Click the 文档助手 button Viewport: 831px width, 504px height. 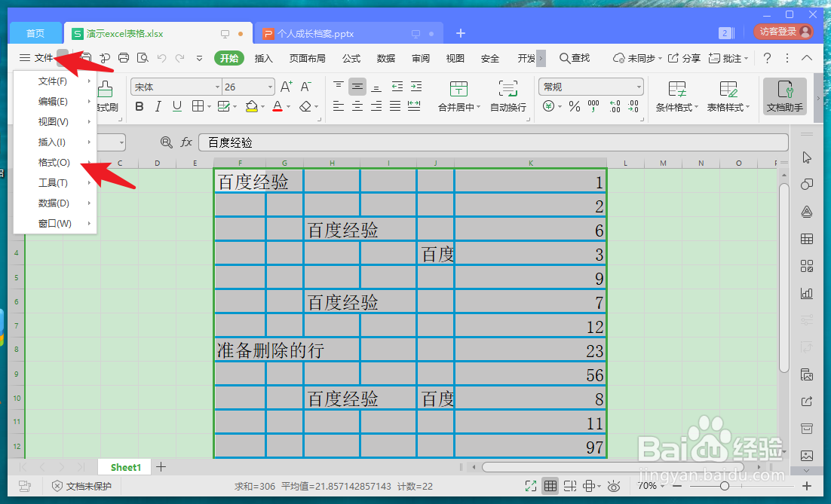(785, 96)
